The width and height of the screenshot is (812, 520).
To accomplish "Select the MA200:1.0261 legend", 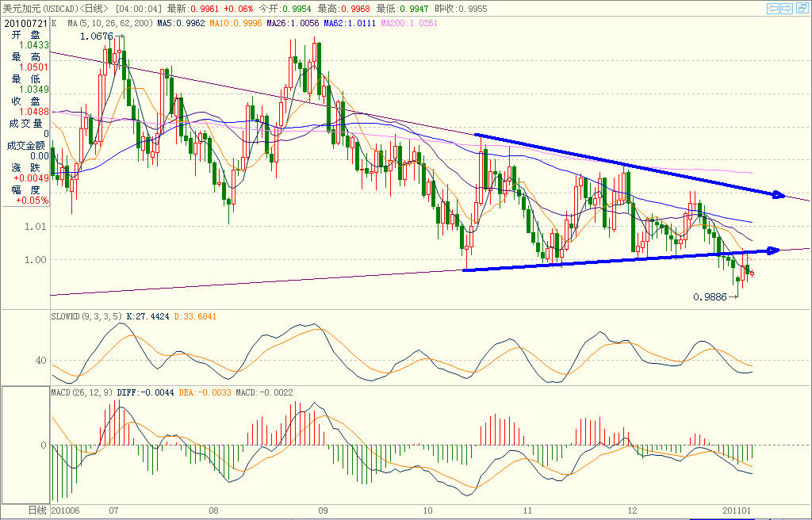I will tap(409, 23).
